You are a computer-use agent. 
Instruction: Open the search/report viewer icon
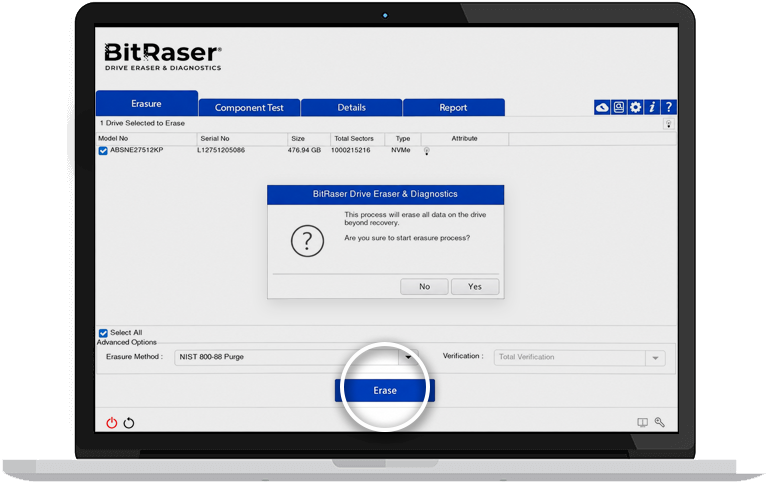point(618,107)
